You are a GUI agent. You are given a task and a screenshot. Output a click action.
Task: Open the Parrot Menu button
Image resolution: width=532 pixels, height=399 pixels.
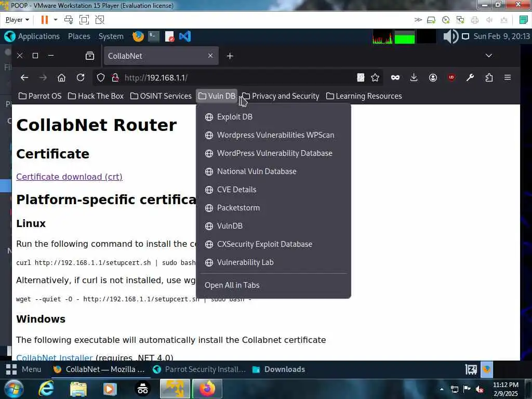coord(24,369)
